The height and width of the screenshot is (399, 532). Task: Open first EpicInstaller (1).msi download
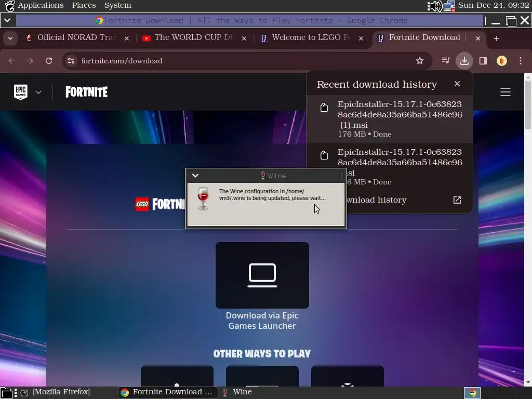click(x=390, y=119)
